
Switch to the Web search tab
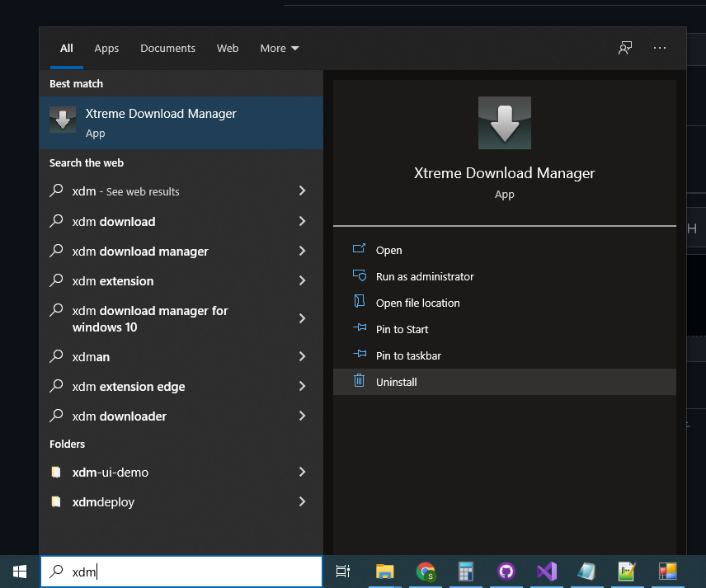pyautogui.click(x=228, y=48)
